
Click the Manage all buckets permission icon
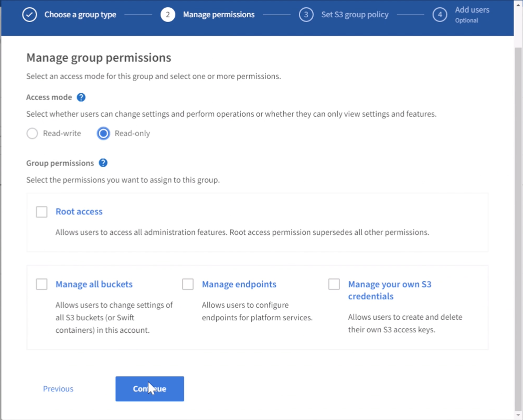(41, 284)
